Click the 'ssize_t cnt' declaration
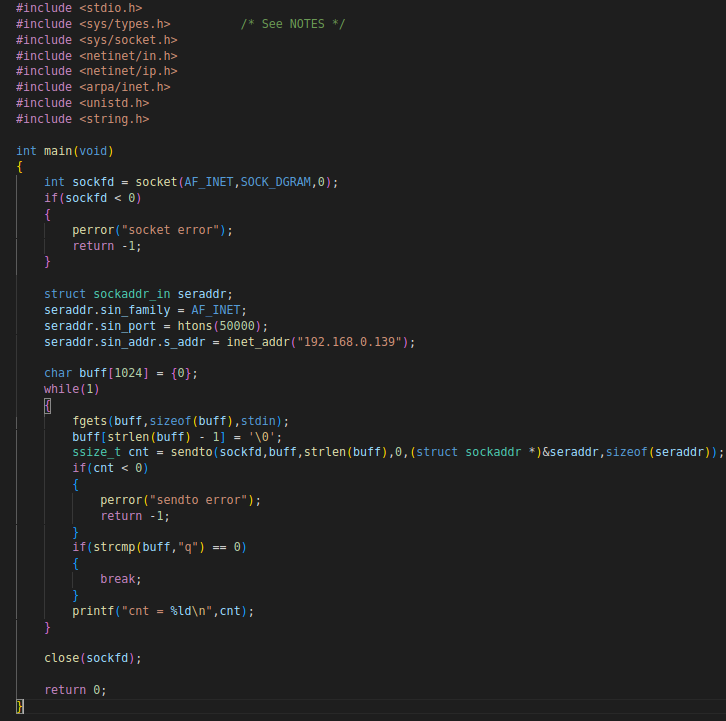This screenshot has width=726, height=721. click(111, 452)
